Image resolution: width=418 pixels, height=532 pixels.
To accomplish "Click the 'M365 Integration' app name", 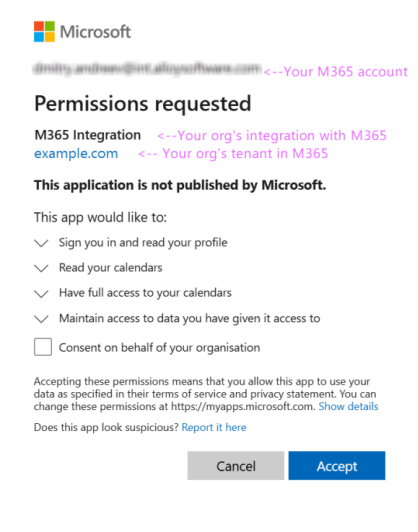I will [88, 135].
